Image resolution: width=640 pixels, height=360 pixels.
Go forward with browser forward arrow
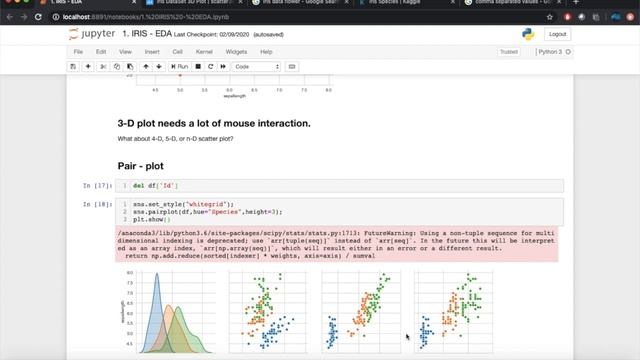coord(24,17)
